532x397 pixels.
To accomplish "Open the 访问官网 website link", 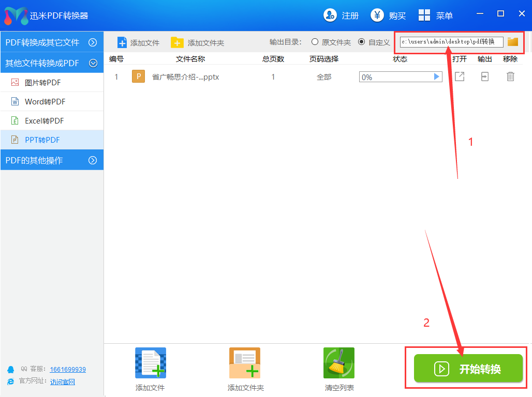I will (63, 381).
